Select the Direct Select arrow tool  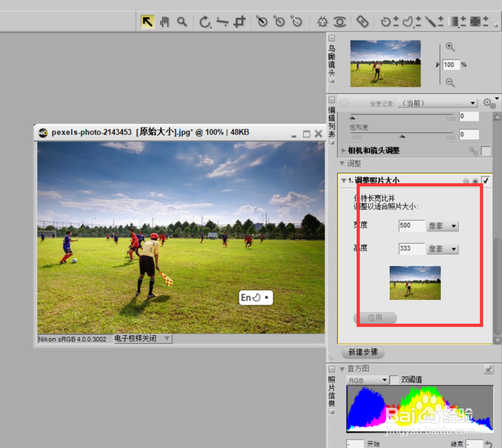point(147,22)
